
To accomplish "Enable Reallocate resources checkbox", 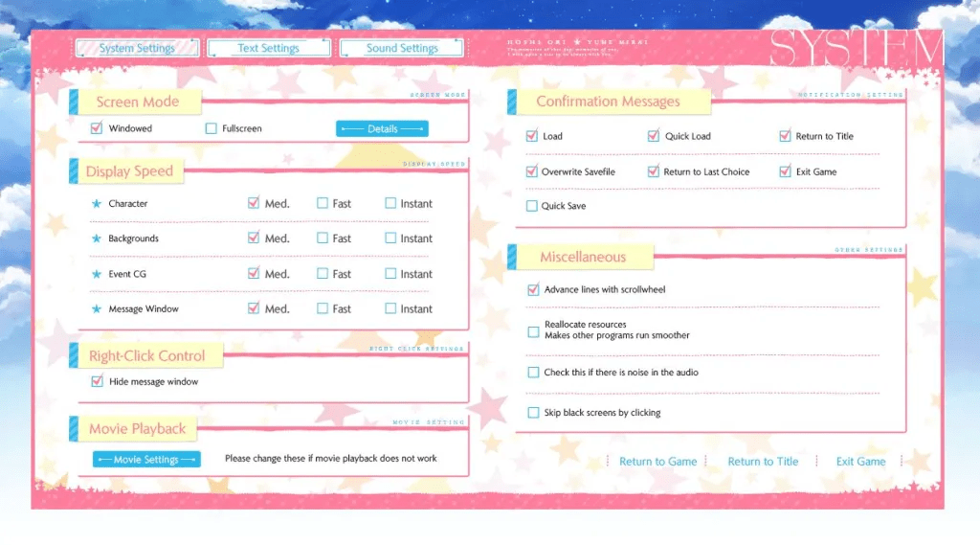I will [x=533, y=332].
